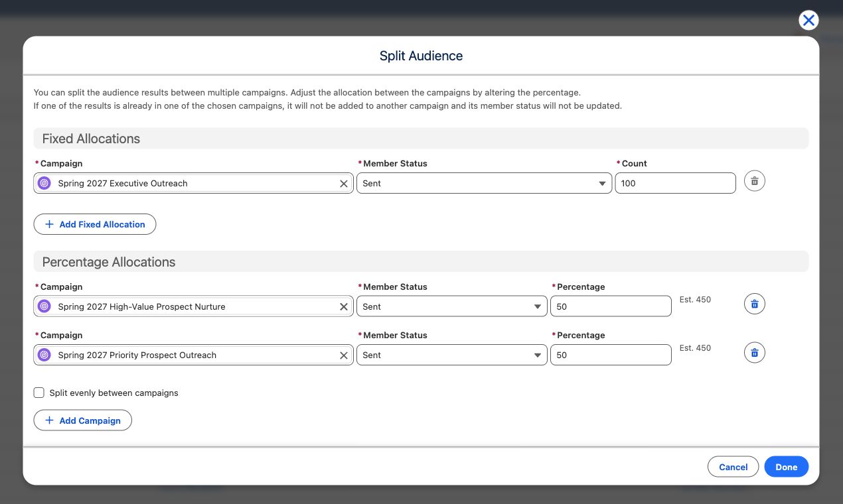Click the campaign icon beside High-Value Prospect Nurture
843x504 pixels.
[x=44, y=306]
